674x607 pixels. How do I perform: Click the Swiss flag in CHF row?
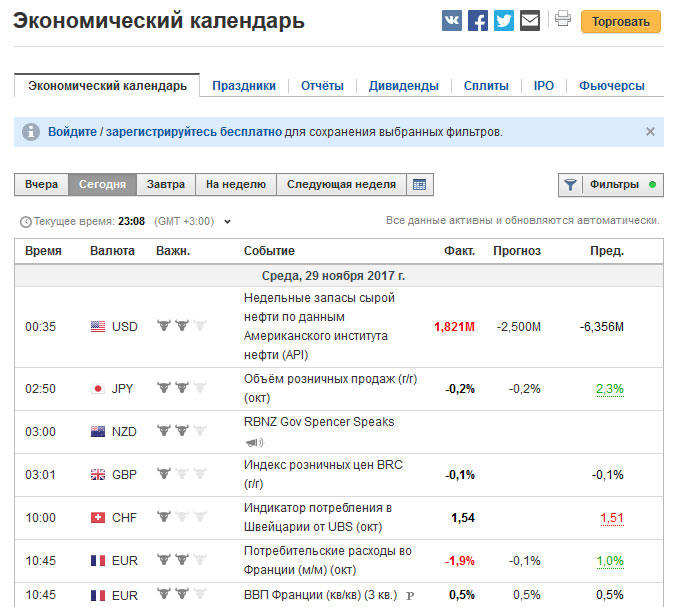pos(98,518)
